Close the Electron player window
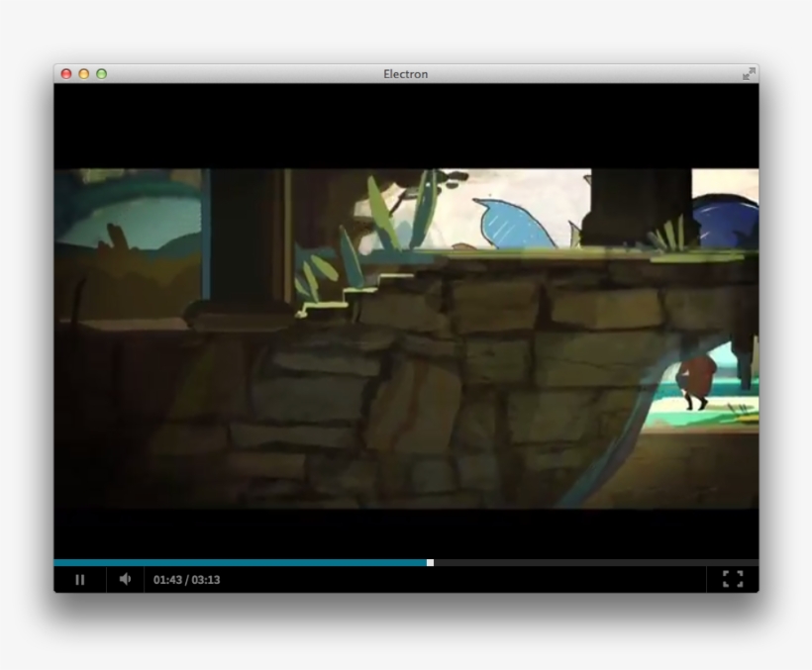Screen dimensions: 812x670 65,72
